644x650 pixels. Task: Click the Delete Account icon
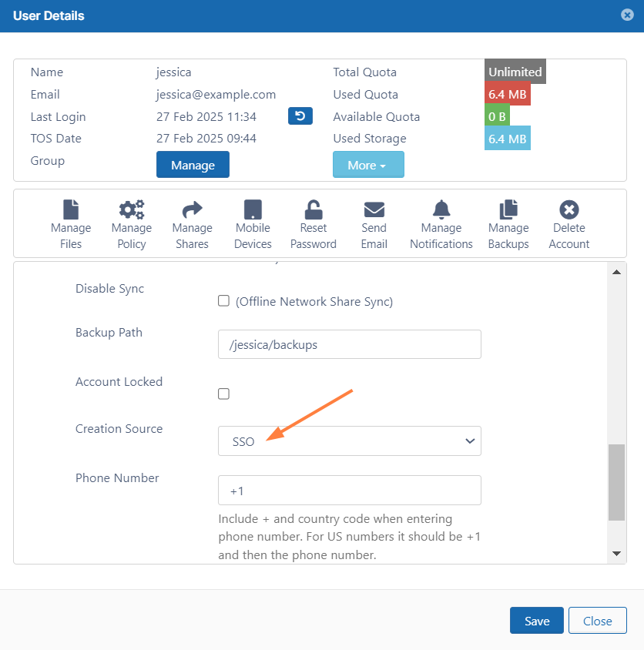(x=569, y=209)
